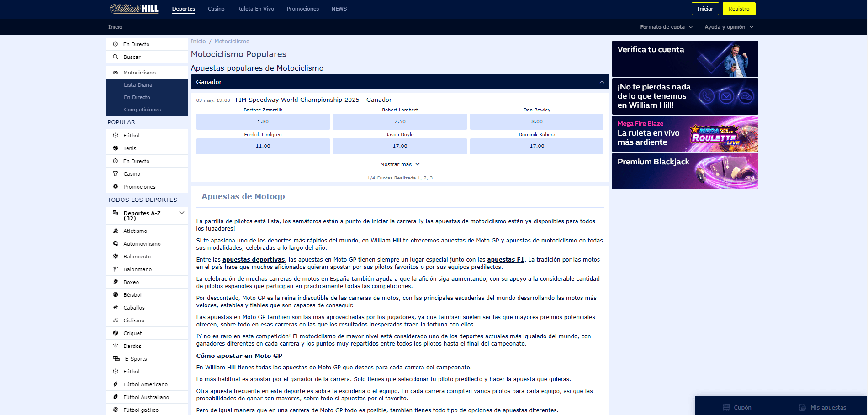Click the Atletismo icon

(116, 231)
